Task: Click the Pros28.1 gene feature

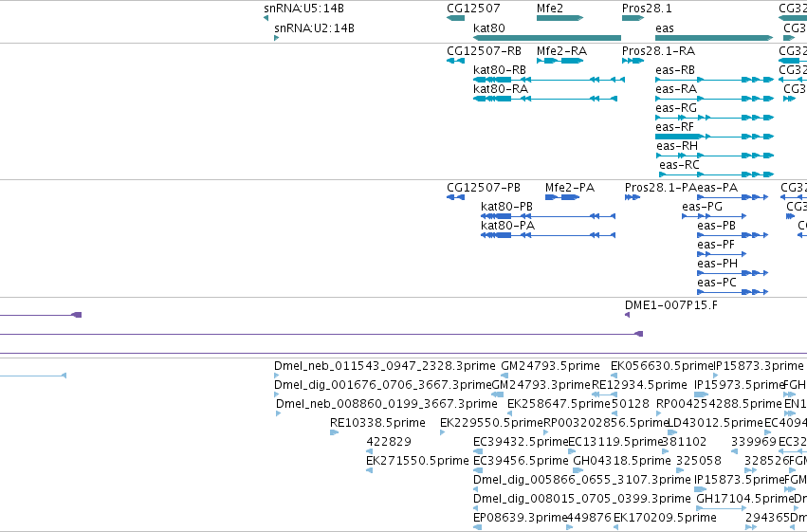Action: click(x=633, y=18)
